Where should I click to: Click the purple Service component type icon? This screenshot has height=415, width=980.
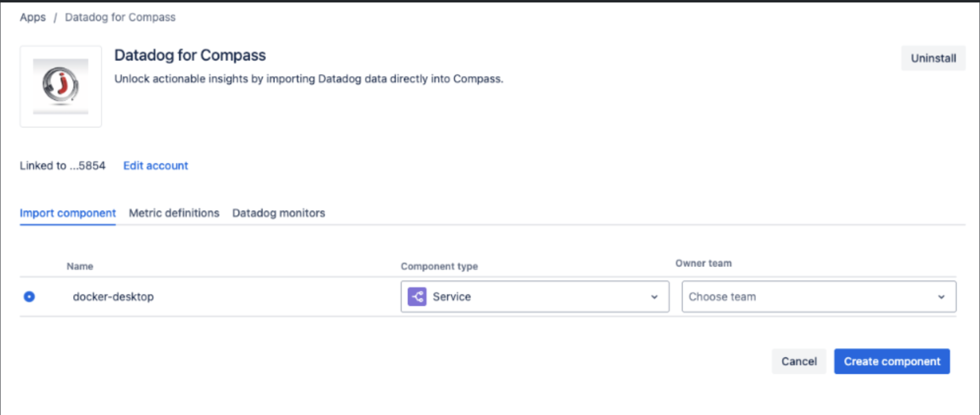417,297
